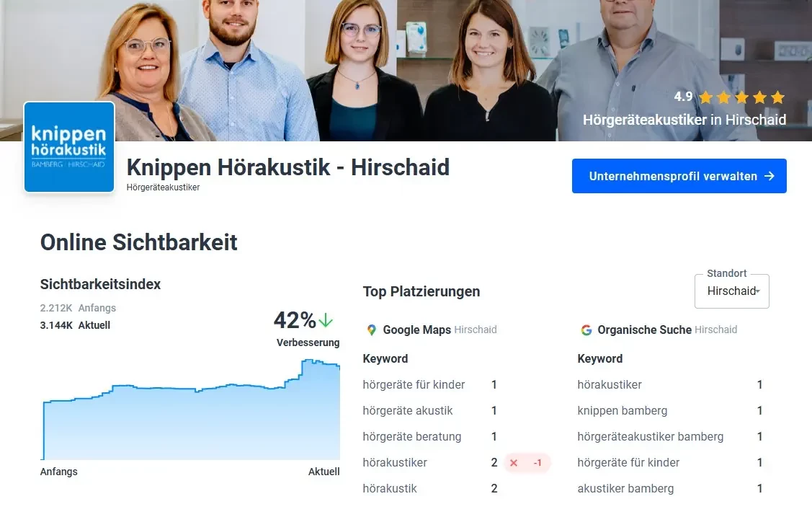
Task: Click the '2.212K Anfangs' value
Action: tap(79, 308)
